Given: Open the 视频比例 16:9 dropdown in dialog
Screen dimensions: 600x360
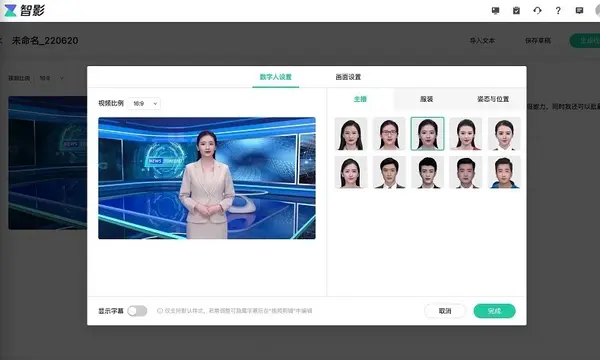Looking at the screenshot, I should (x=144, y=103).
